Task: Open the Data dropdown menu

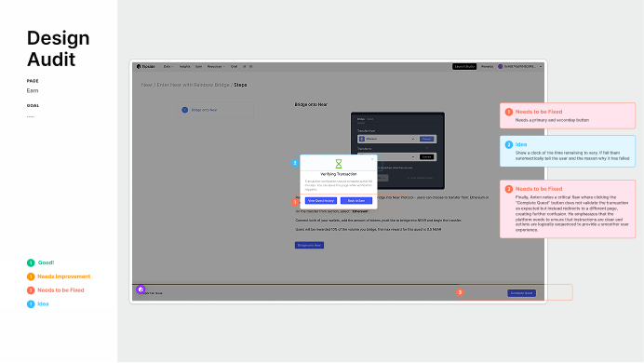Action: pyautogui.click(x=168, y=66)
